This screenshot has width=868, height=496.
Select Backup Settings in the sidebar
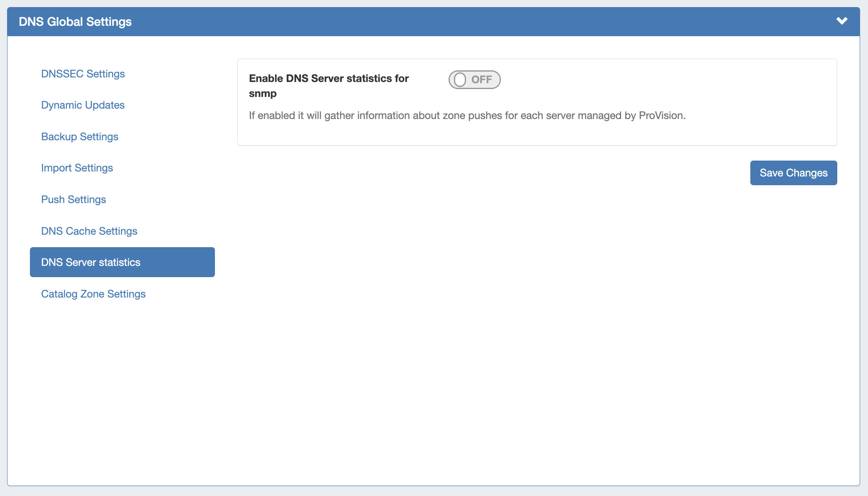79,136
